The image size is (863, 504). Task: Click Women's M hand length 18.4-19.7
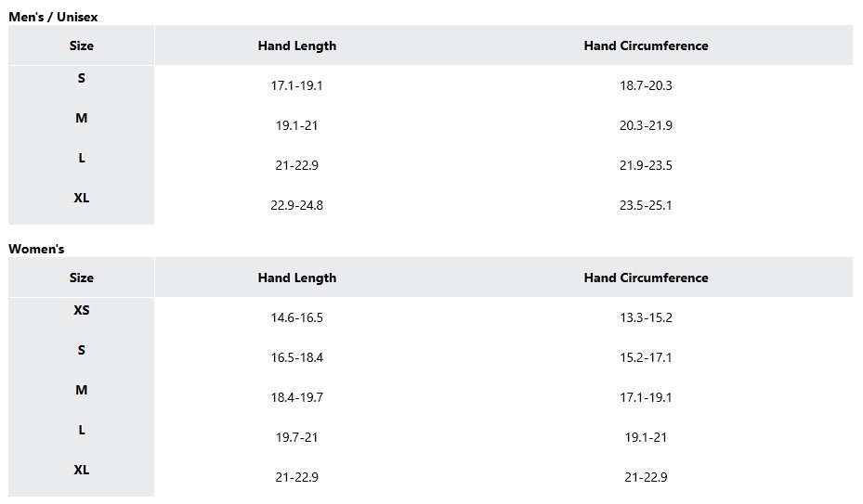click(296, 398)
